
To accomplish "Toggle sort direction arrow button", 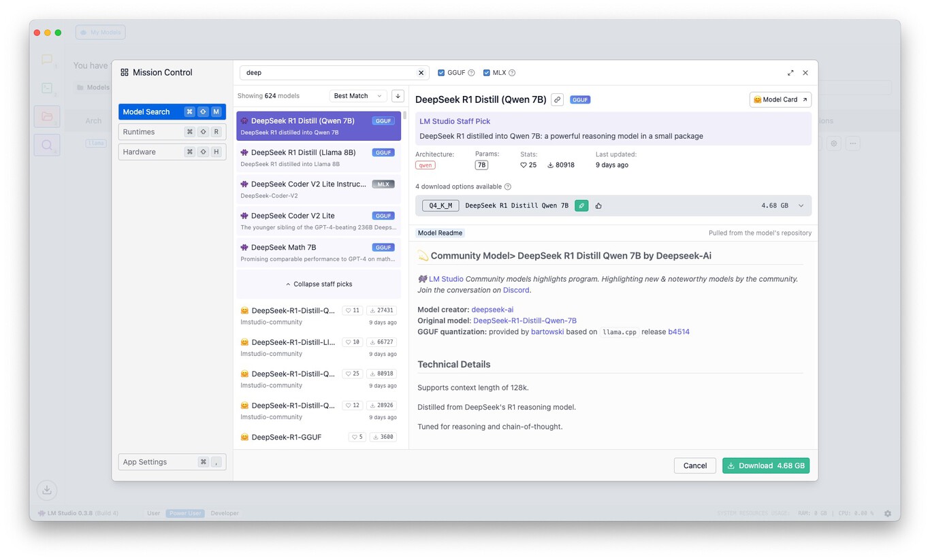I will click(398, 96).
